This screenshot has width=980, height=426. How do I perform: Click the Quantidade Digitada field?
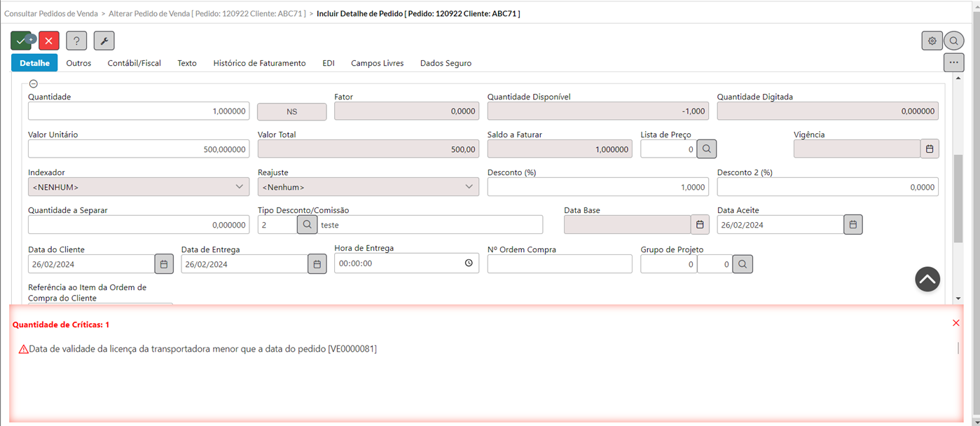click(828, 111)
